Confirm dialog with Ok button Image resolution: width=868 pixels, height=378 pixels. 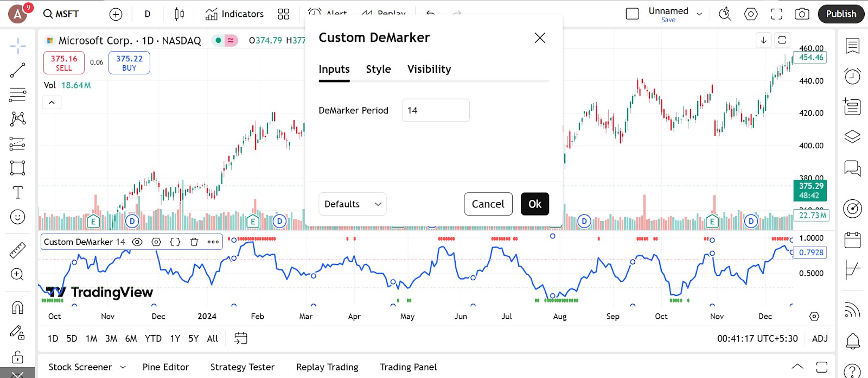pos(535,204)
